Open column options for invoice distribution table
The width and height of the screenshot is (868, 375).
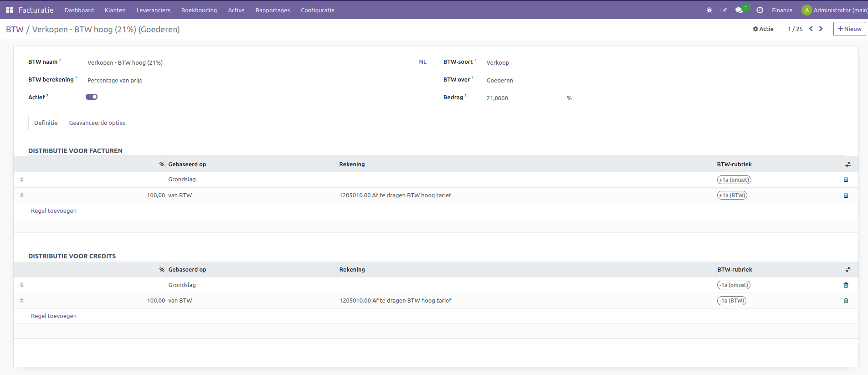point(847,164)
